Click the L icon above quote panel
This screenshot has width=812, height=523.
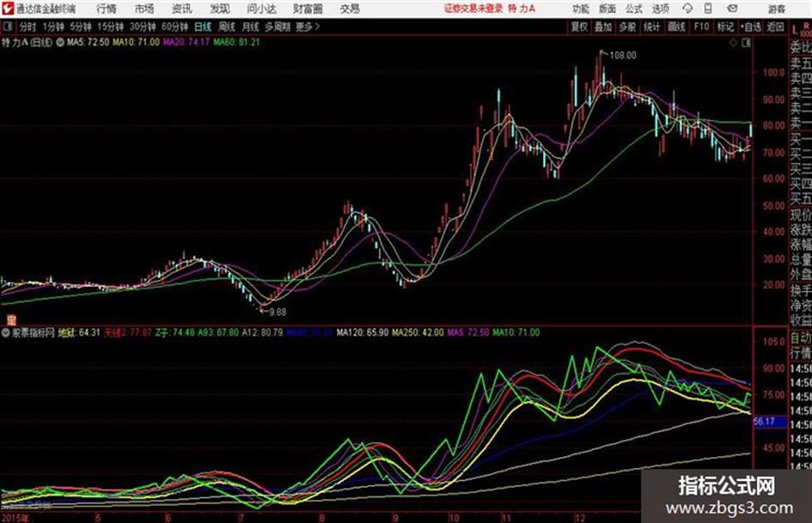point(795,30)
